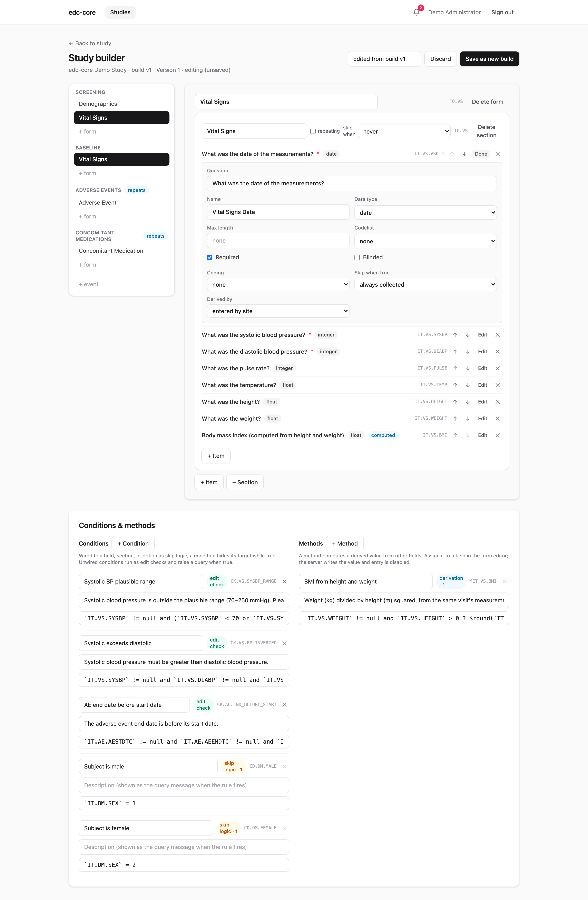Click Delete section
Viewport: 588px width, 900px height.
pos(486,131)
